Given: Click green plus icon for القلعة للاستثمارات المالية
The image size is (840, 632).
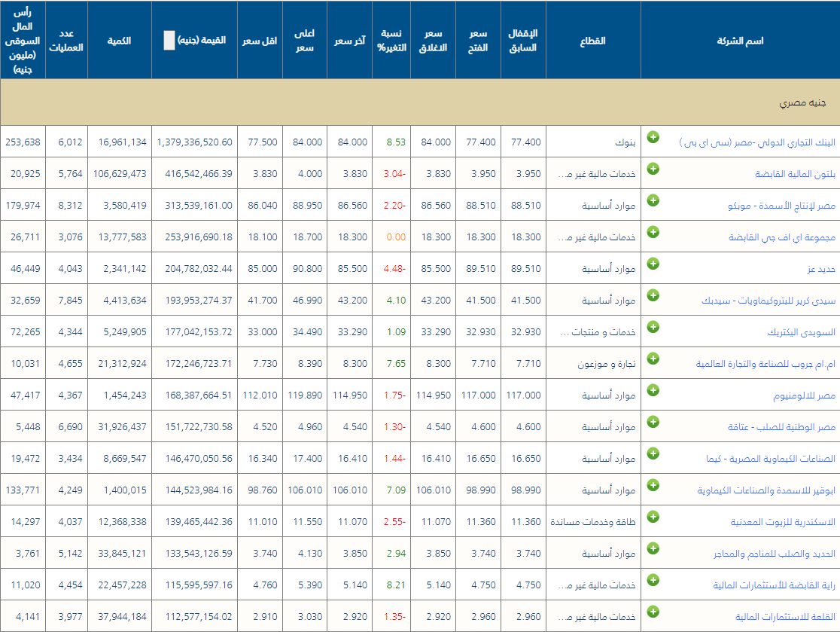Looking at the screenshot, I should (653, 612).
